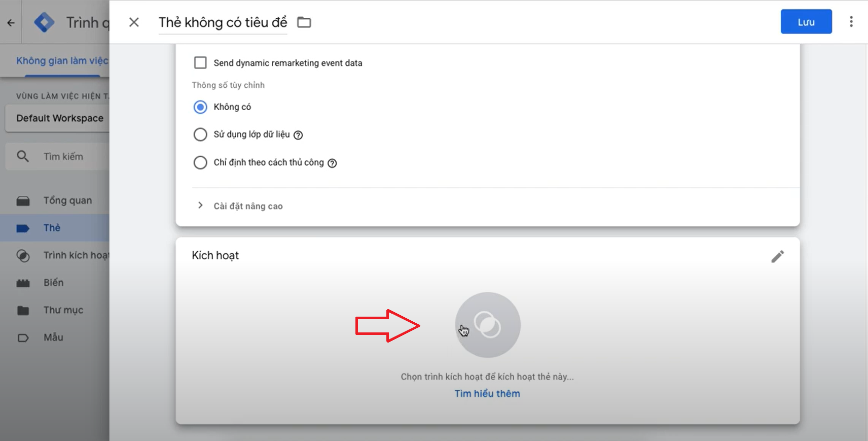The width and height of the screenshot is (868, 441).
Task: Select Sử dụng lớp dữ liệu radio option
Action: tap(200, 134)
